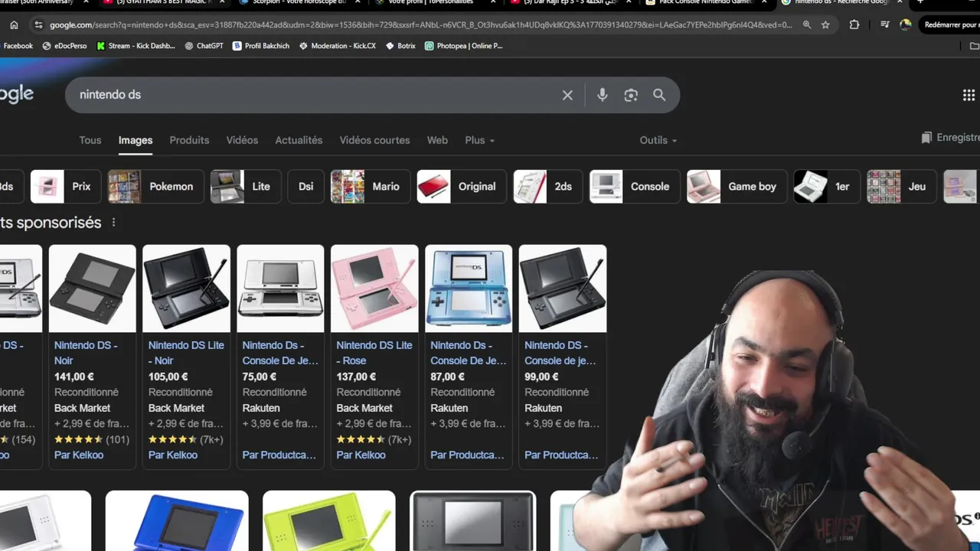Switch to the Vidéos tab
The height and width of the screenshot is (551, 980).
pos(242,140)
